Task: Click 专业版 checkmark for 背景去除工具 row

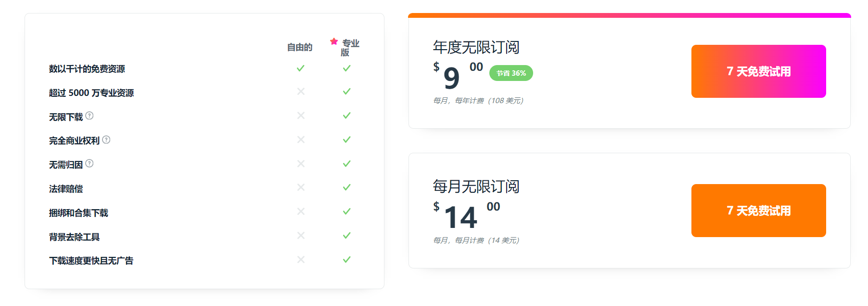Action: click(x=346, y=236)
